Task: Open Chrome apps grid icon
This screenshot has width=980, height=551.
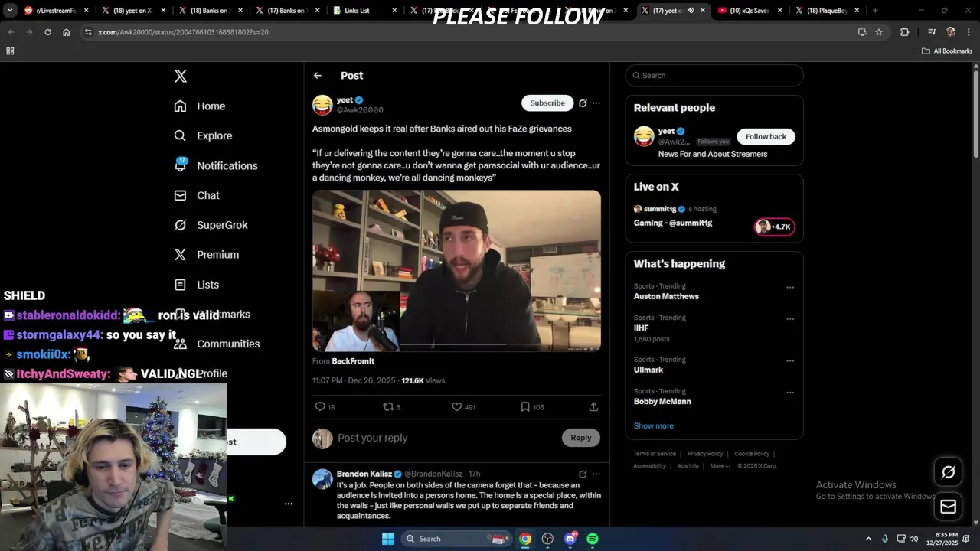Action: [10, 51]
